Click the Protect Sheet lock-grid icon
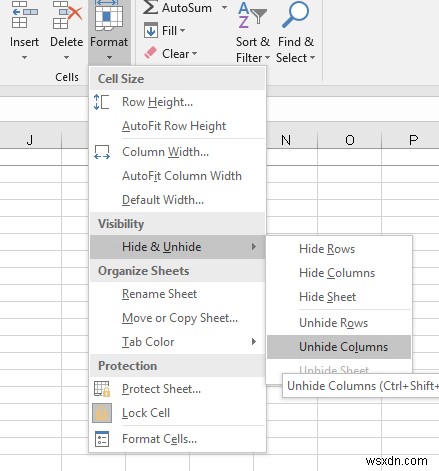This screenshot has width=439, height=471. pos(102,389)
